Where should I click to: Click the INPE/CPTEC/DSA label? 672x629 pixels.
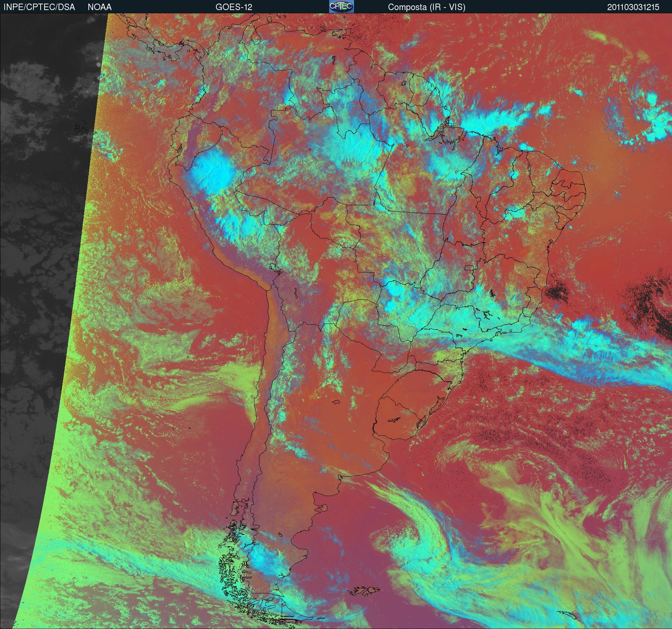(39, 7)
